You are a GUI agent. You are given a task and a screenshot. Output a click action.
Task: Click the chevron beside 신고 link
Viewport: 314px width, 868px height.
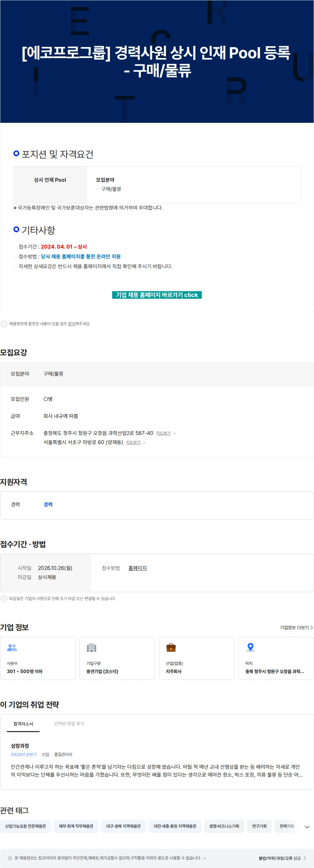tap(305, 858)
